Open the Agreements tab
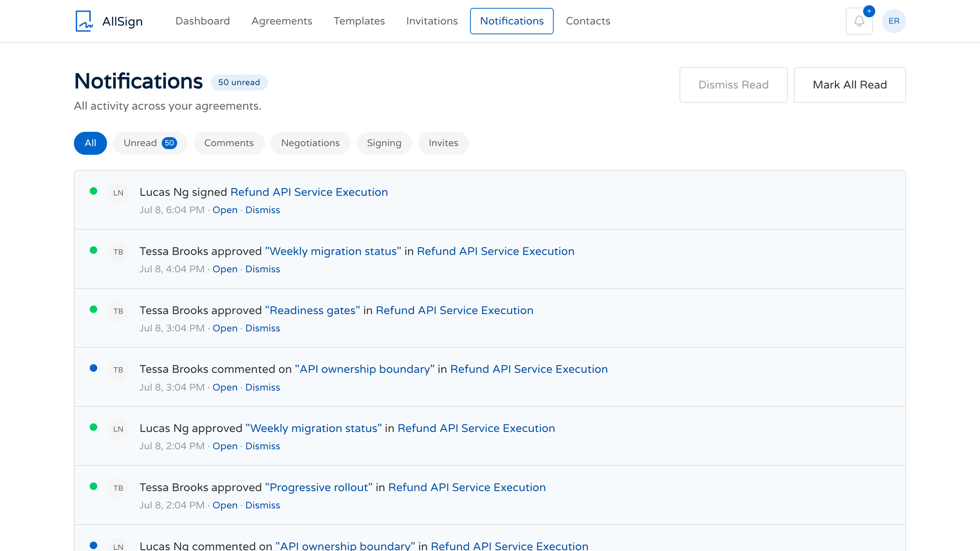Viewport: 980px width, 551px height. [282, 21]
